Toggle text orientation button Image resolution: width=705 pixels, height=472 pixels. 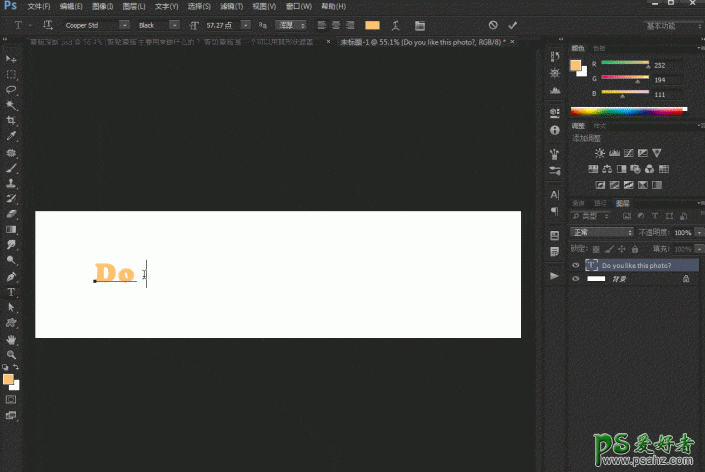tap(47, 25)
